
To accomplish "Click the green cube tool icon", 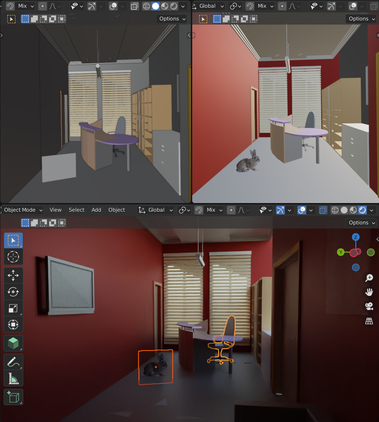I will point(13,343).
